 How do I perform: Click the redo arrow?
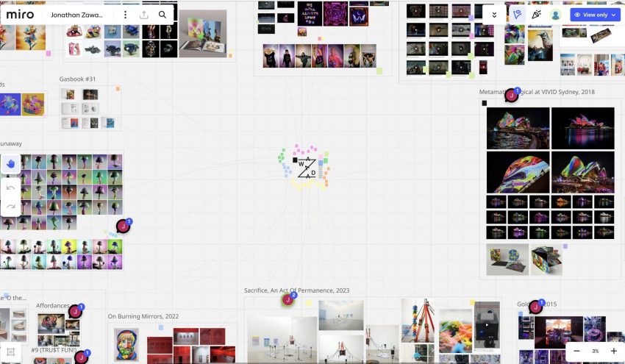[x=10, y=206]
